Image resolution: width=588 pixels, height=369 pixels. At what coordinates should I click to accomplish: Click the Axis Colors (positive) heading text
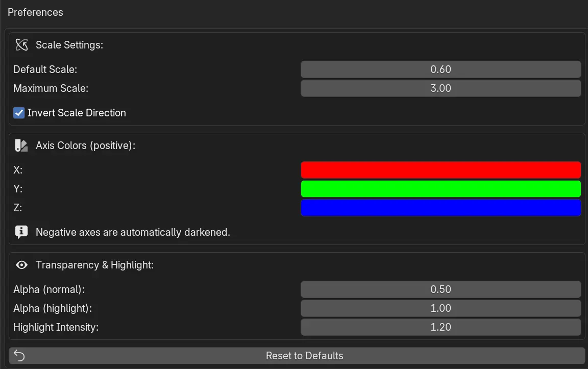85,145
